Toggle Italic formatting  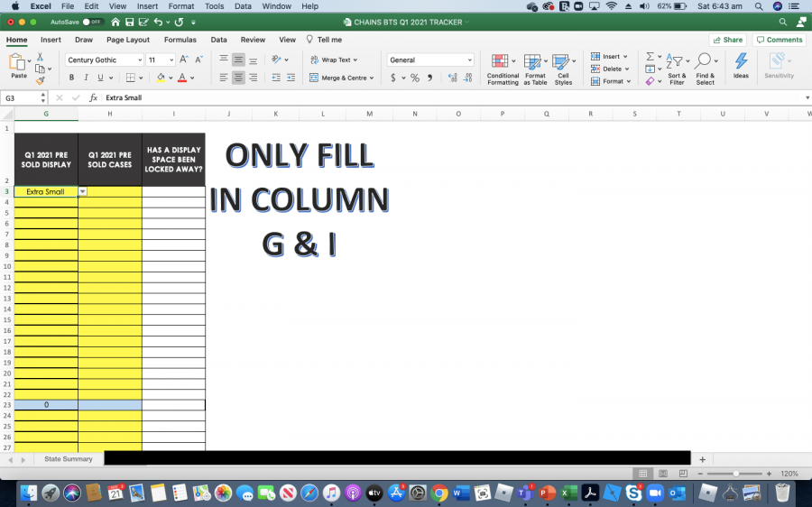pyautogui.click(x=86, y=78)
